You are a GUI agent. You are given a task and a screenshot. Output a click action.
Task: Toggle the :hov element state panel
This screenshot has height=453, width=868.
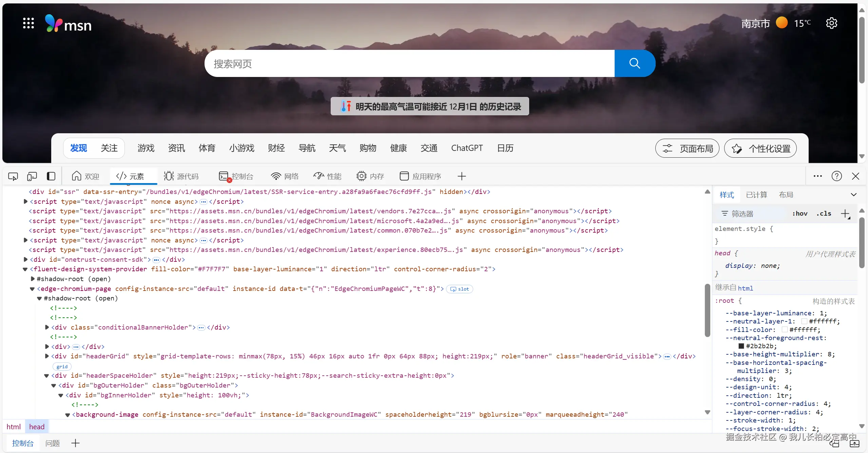coord(800,214)
